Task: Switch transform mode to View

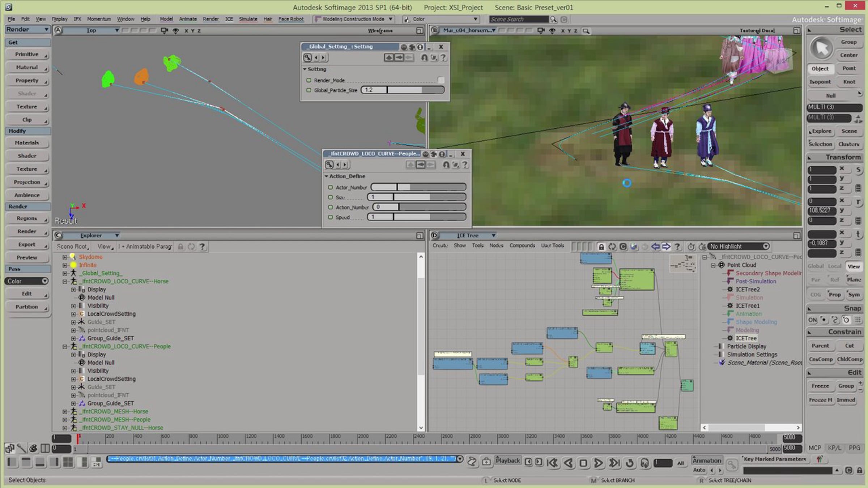Action: pyautogui.click(x=854, y=266)
